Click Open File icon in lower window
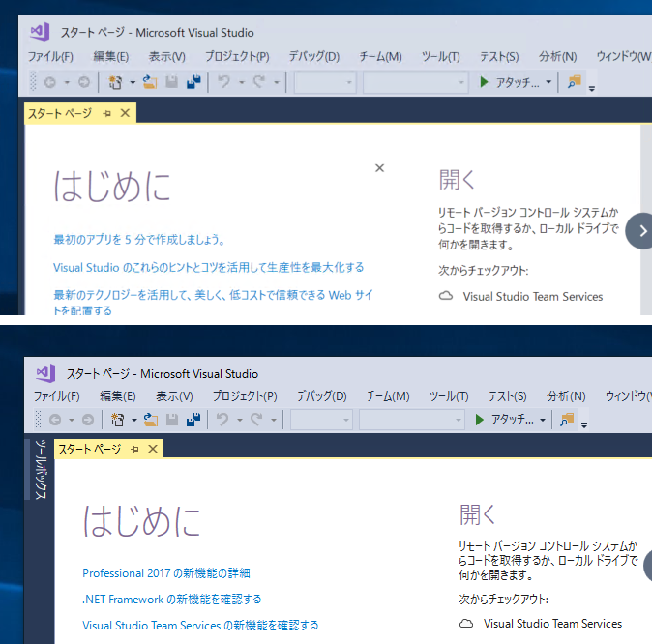This screenshot has height=644, width=652. point(151,420)
